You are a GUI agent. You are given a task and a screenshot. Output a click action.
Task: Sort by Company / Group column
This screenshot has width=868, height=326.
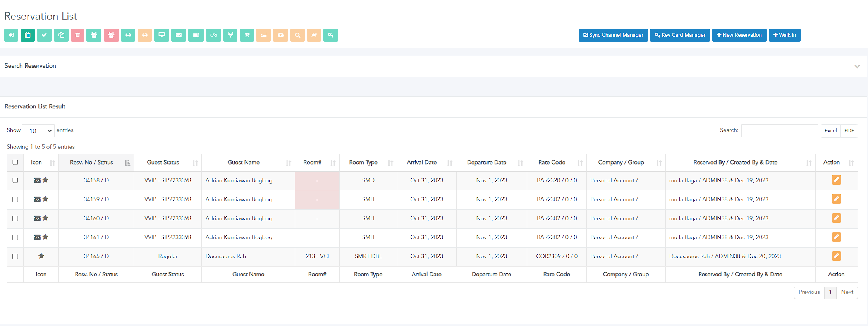(626, 163)
